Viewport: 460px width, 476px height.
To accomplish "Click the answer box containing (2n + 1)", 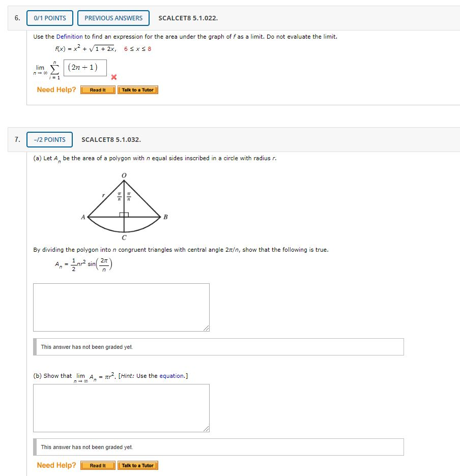I will click(85, 67).
